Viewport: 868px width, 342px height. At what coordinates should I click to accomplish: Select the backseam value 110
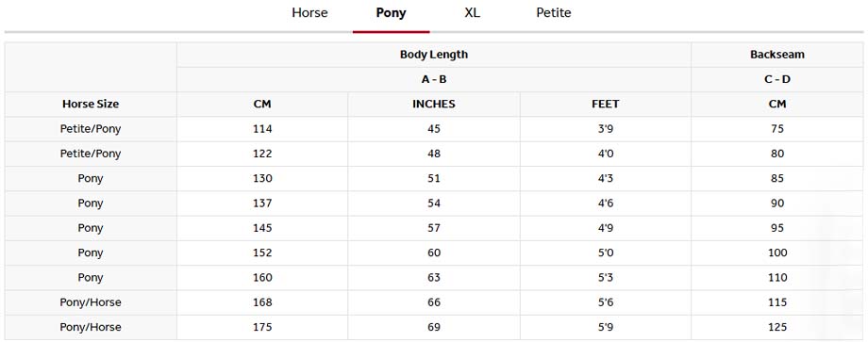pos(777,278)
